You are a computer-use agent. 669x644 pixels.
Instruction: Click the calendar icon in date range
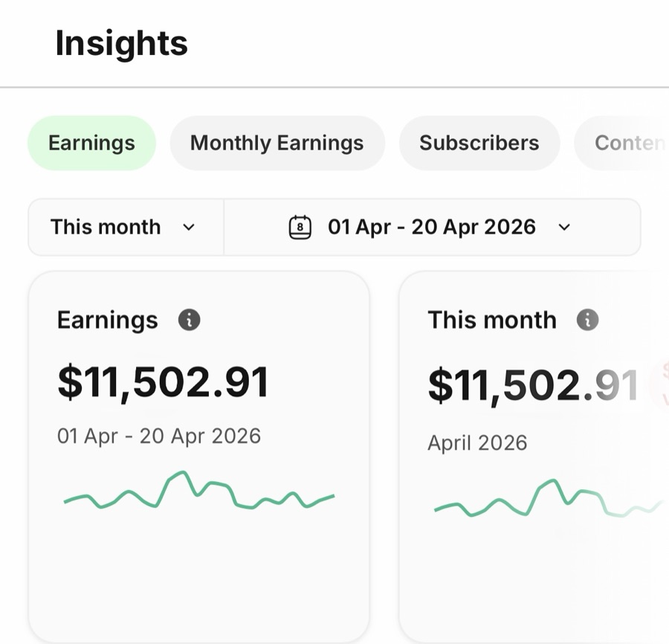coord(300,227)
